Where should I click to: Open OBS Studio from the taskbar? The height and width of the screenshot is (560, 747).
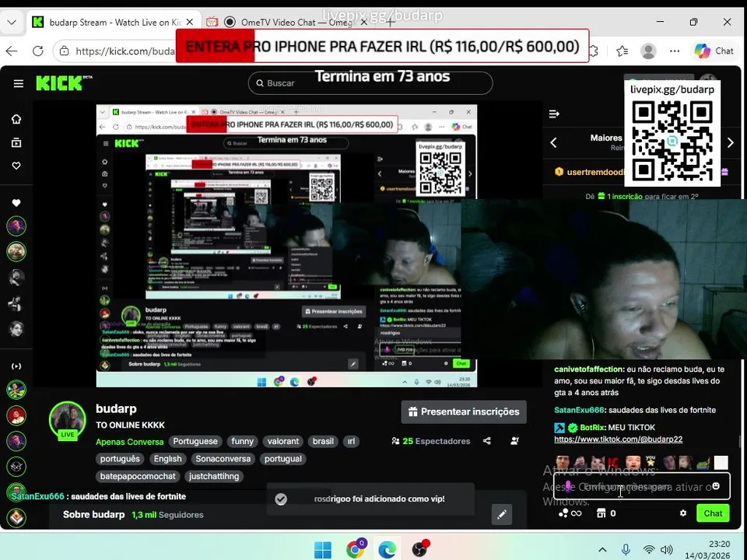click(x=420, y=549)
